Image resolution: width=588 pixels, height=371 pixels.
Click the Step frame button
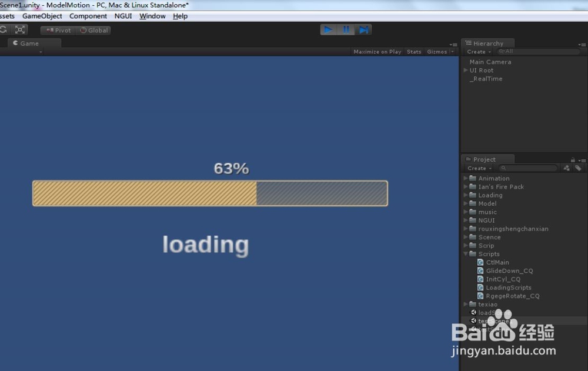[365, 29]
